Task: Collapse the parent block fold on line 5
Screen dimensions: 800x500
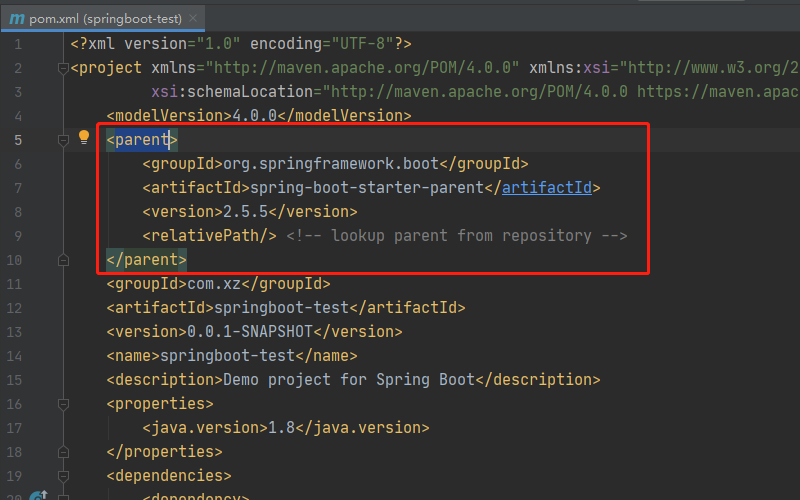Action: (x=63, y=140)
